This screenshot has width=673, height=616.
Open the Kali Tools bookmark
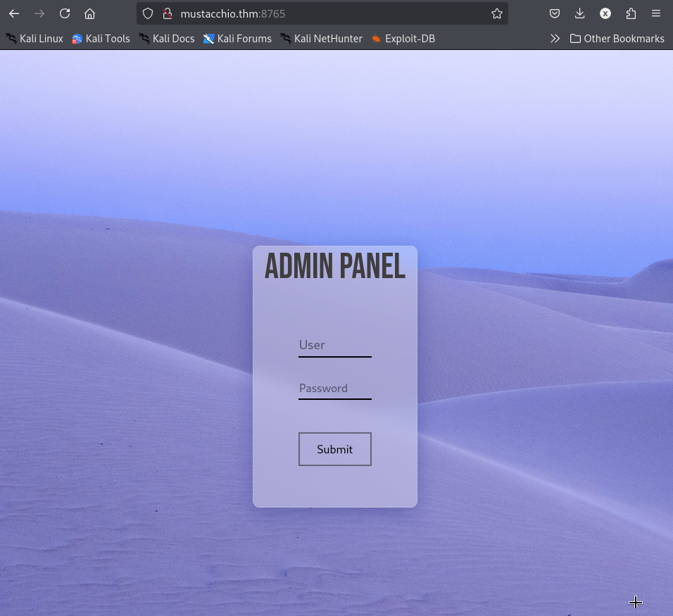click(101, 39)
